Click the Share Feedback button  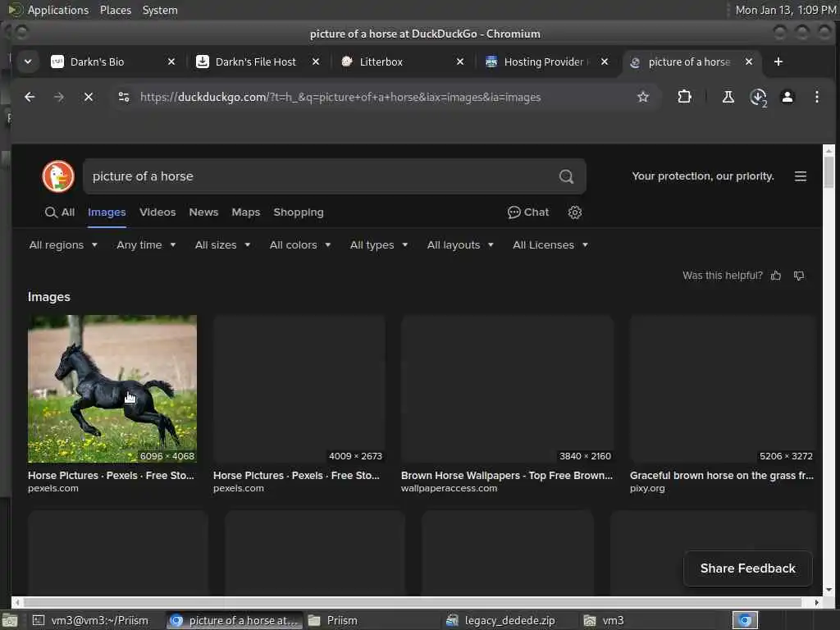click(748, 568)
